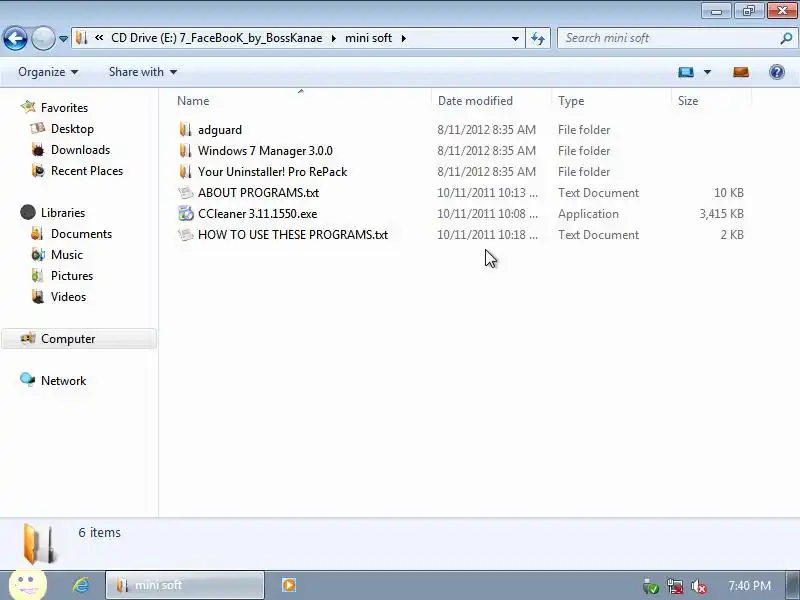Select Network in the navigation pane
This screenshot has width=800, height=600.
pyautogui.click(x=63, y=381)
